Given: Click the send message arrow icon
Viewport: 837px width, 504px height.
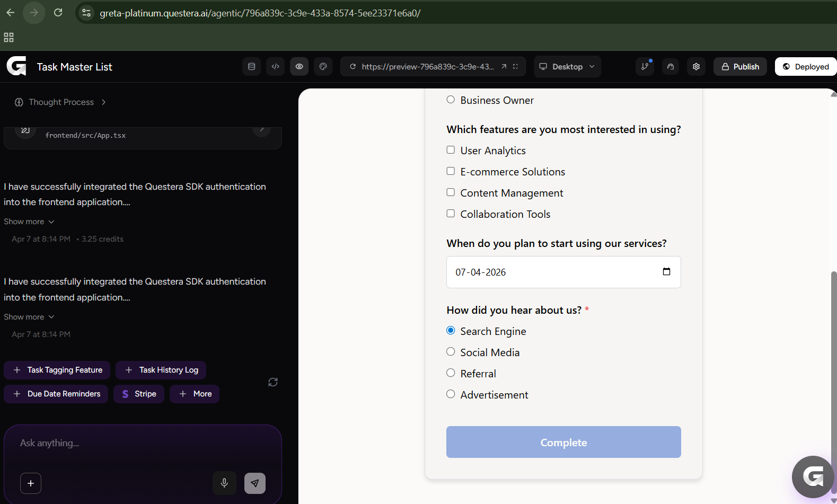Looking at the screenshot, I should click(x=255, y=483).
